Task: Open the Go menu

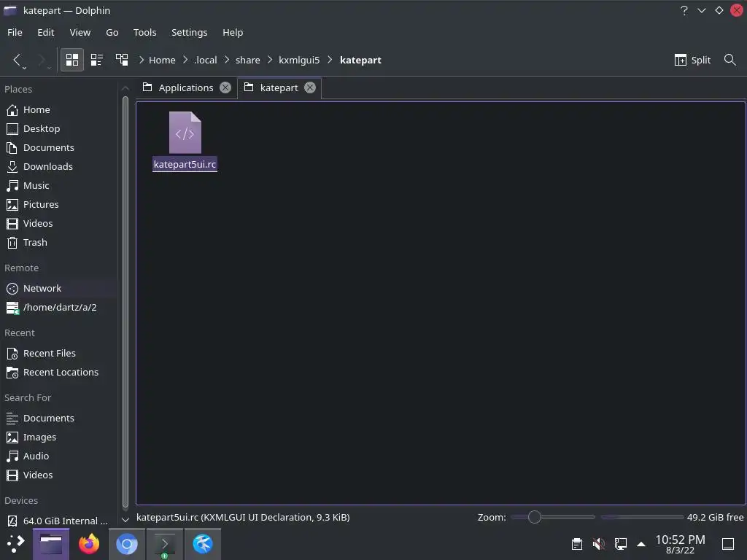Action: pos(112,32)
